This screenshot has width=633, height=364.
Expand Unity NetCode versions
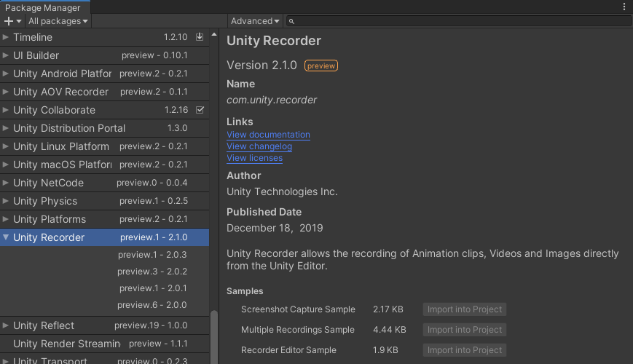(x=6, y=183)
